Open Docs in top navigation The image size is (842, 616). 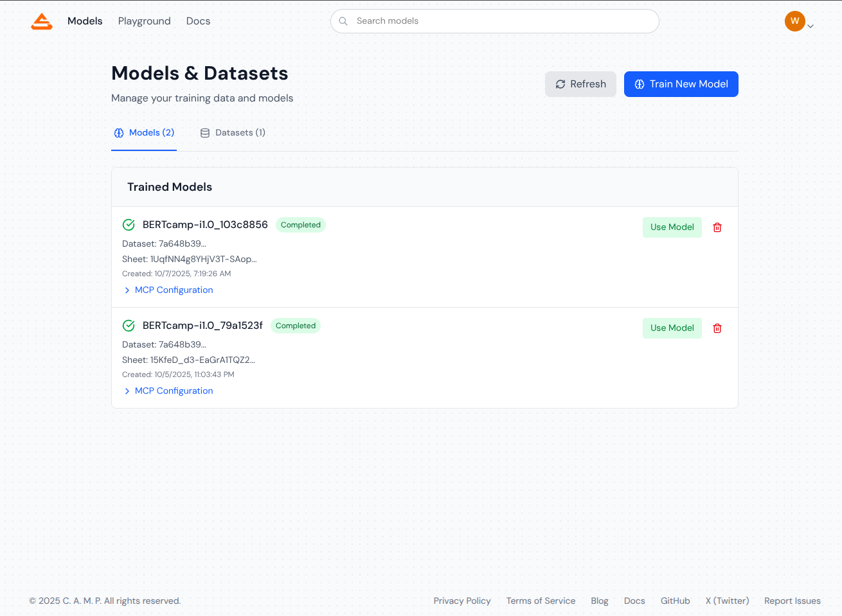(x=198, y=21)
